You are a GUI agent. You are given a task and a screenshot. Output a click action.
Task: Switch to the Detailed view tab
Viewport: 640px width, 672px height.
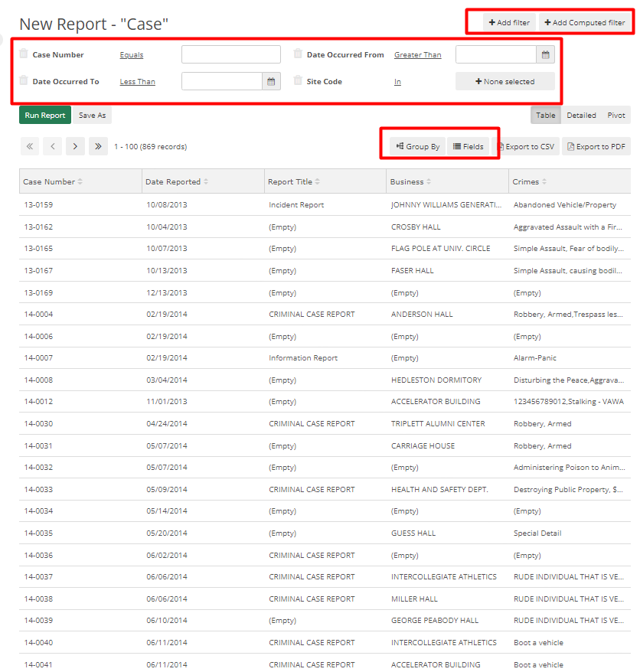click(x=581, y=115)
